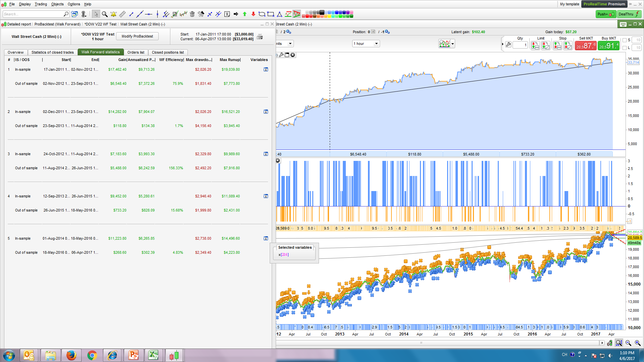
Task: Open trading settings wrench icon
Action: point(508,45)
